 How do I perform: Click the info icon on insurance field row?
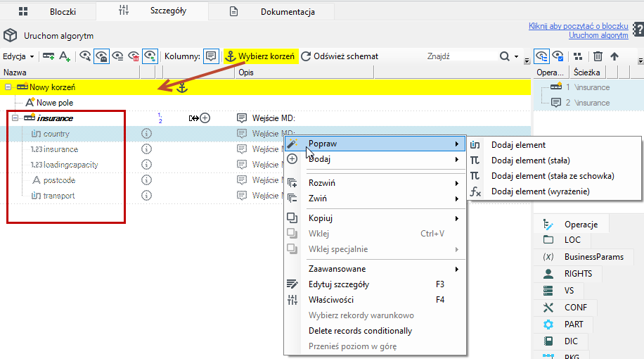coord(147,149)
